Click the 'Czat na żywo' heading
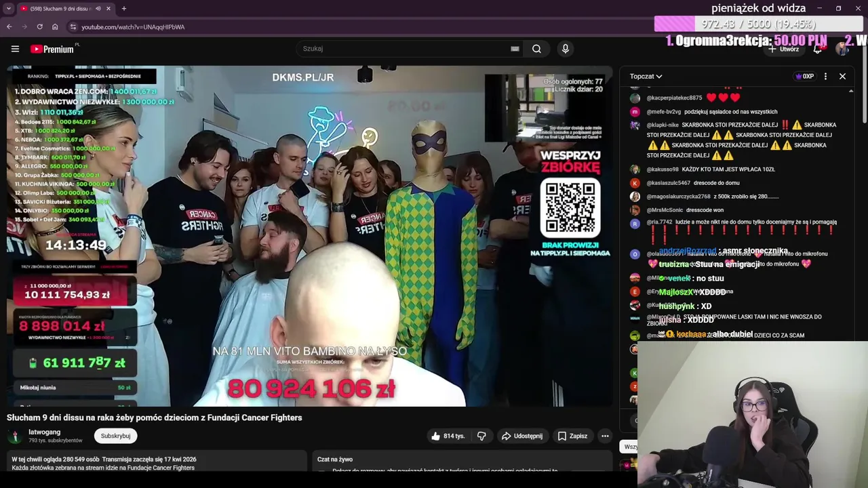868x488 pixels. (x=335, y=460)
